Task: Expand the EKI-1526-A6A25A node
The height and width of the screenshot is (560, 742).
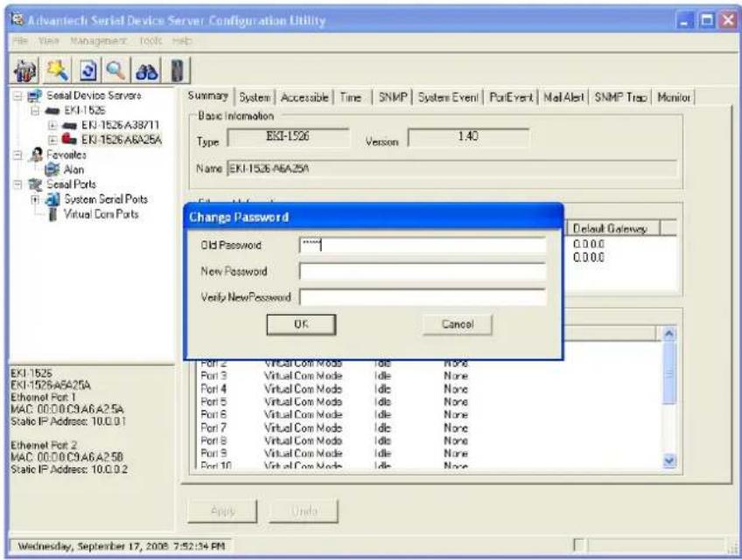Action: click(x=52, y=140)
